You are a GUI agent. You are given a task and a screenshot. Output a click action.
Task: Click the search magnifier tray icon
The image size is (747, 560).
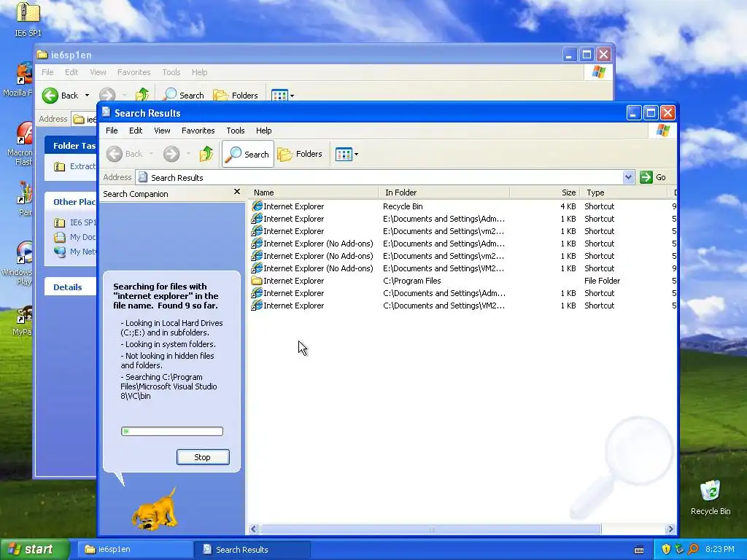click(x=694, y=549)
